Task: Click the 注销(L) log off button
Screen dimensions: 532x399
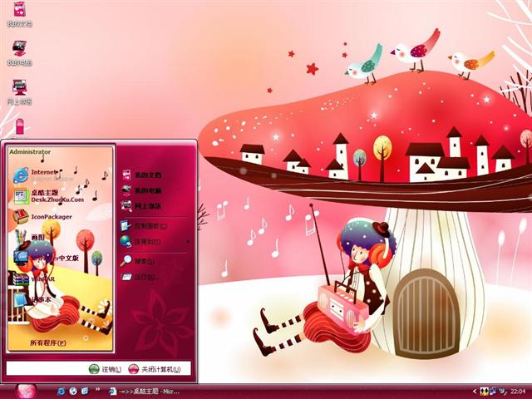Action: (x=106, y=369)
